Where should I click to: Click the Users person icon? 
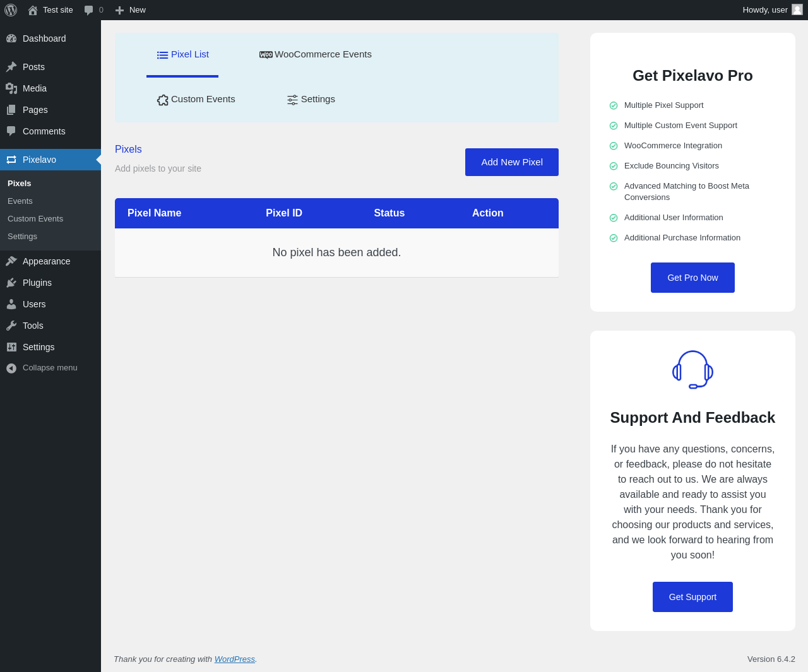pos(11,304)
